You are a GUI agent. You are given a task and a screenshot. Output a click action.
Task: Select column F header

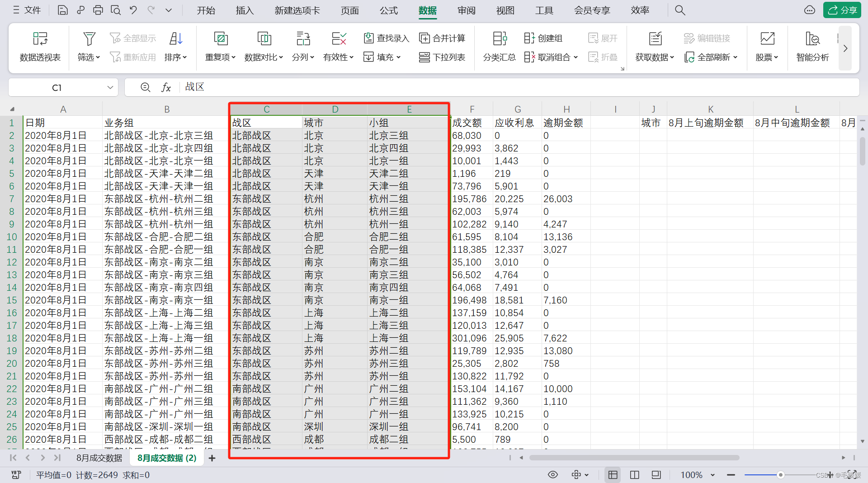(x=472, y=109)
